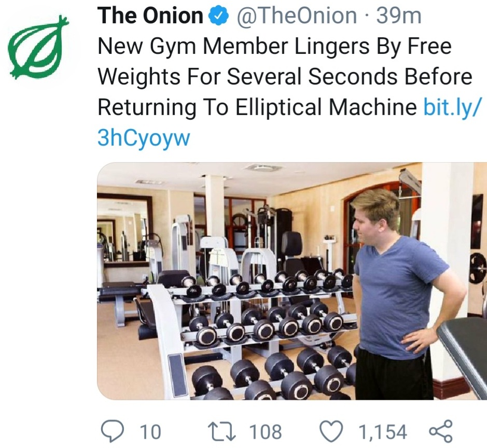Image resolution: width=487 pixels, height=448 pixels.
Task: Show the 108 retweets count
Action: [266, 431]
